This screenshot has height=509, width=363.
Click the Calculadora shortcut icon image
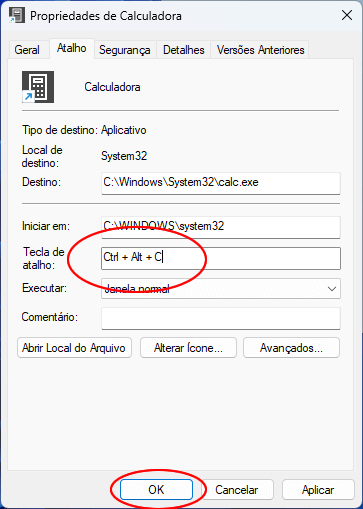38,87
